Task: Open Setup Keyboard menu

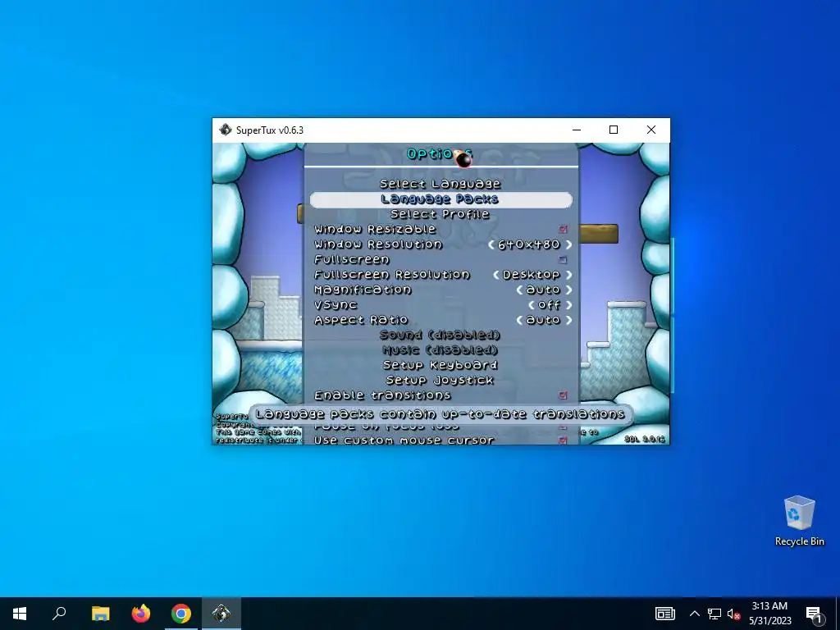Action: tap(441, 365)
